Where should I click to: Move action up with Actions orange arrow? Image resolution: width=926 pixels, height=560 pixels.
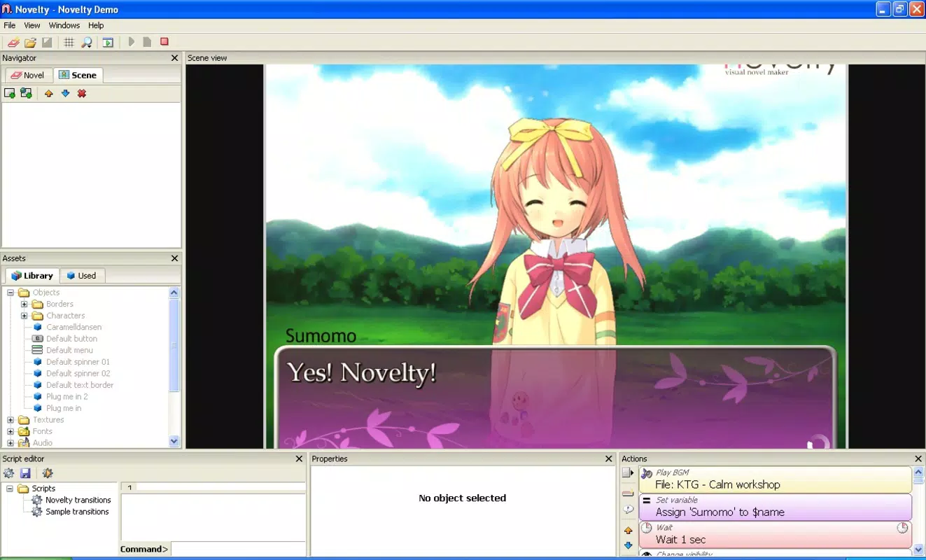pos(628,531)
